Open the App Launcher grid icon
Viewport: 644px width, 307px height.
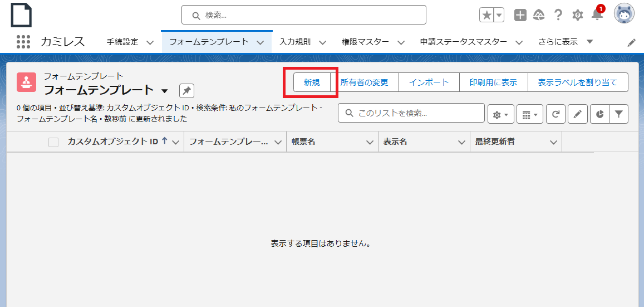pos(24,42)
